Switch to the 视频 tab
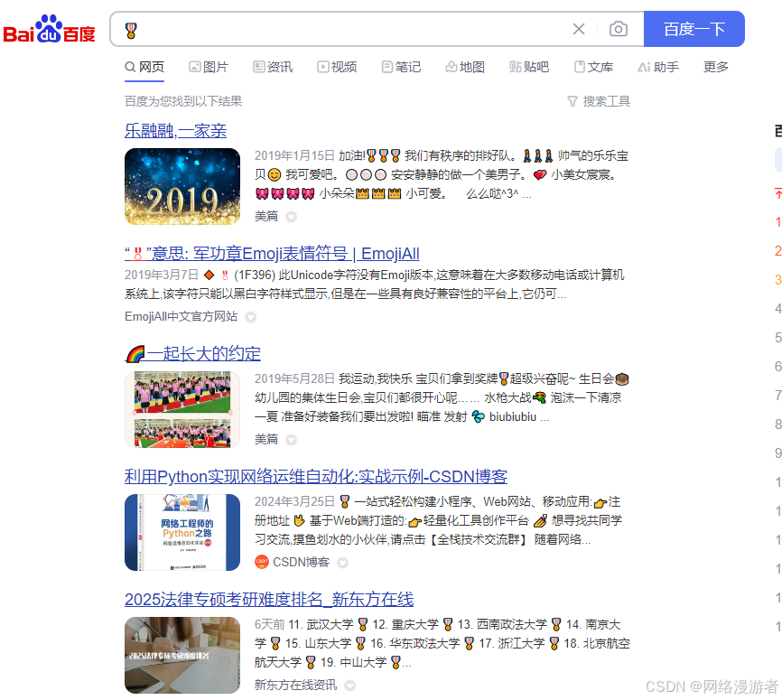Image resolution: width=782 pixels, height=700 pixels. click(x=337, y=67)
